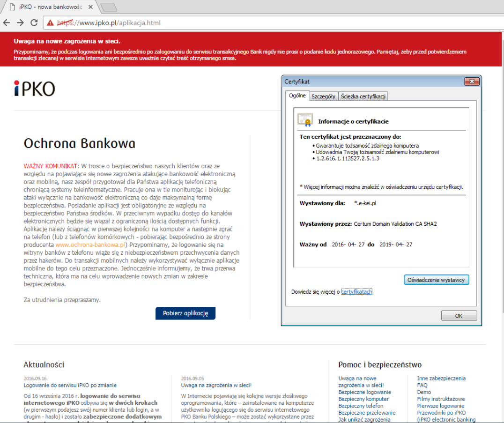Open Uwaga na nowe zagrożenia w sieci! help link

click(361, 382)
